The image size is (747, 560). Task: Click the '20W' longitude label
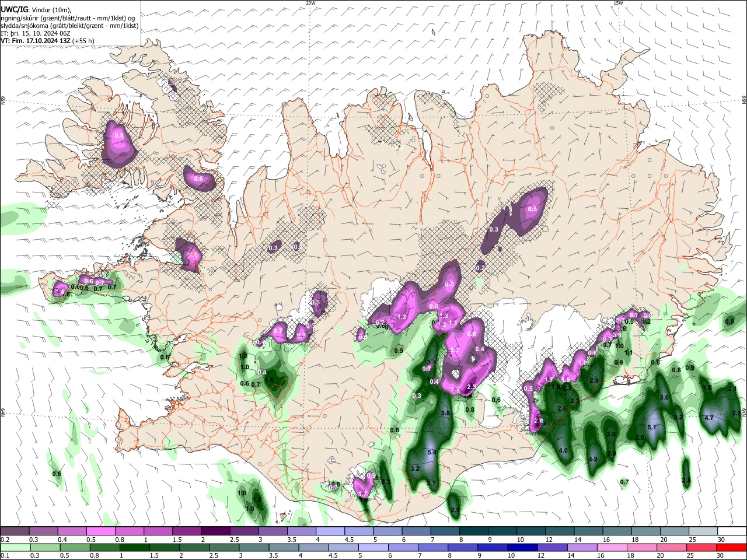click(x=310, y=3)
